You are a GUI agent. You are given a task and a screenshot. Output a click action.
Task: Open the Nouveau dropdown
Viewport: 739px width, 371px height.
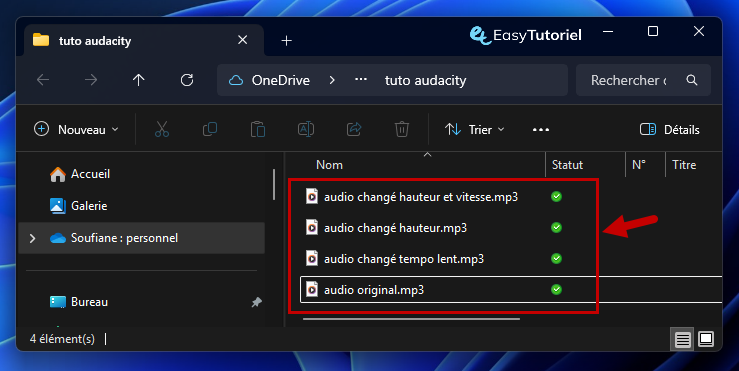76,129
